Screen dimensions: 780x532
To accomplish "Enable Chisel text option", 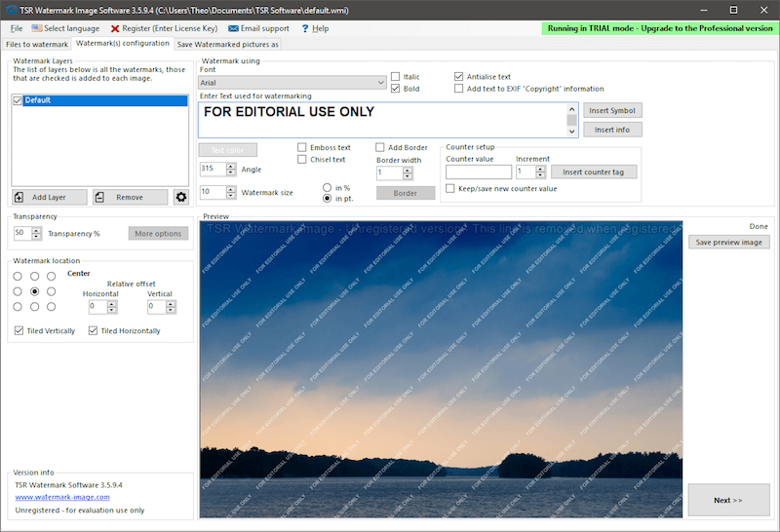I will click(302, 159).
